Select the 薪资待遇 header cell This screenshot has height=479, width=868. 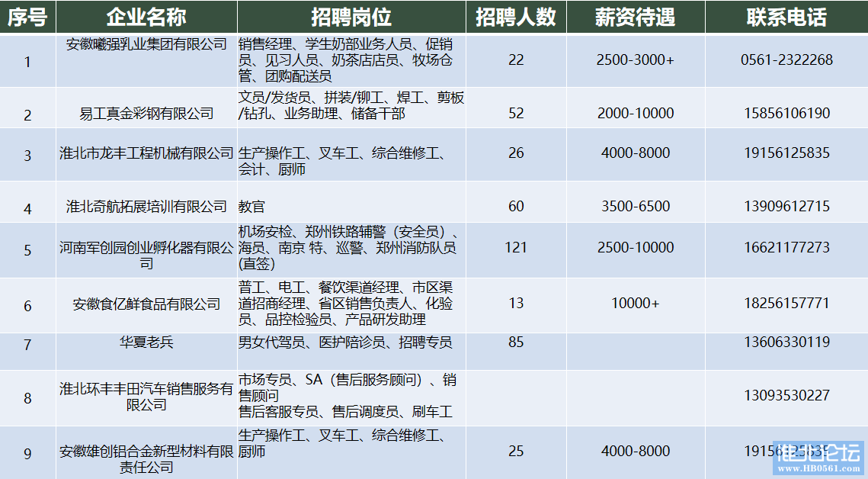click(x=635, y=18)
